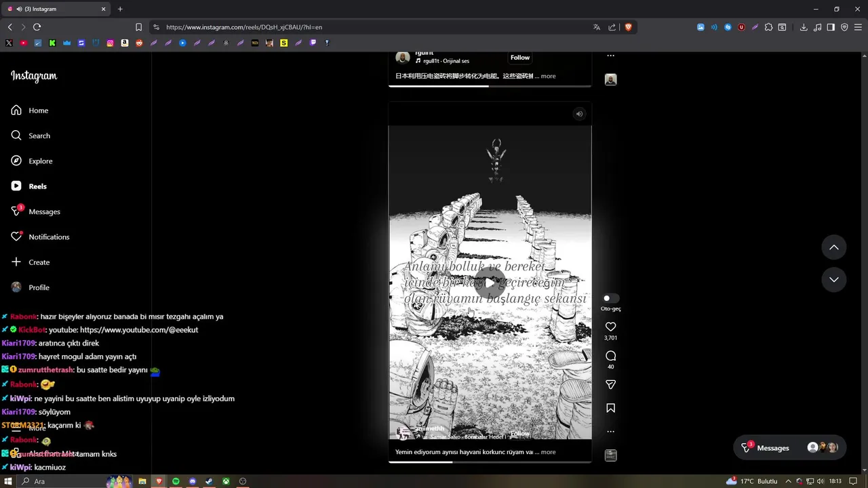Mute audio from the Instagram tab
The height and width of the screenshot is (488, 868).
[x=18, y=9]
